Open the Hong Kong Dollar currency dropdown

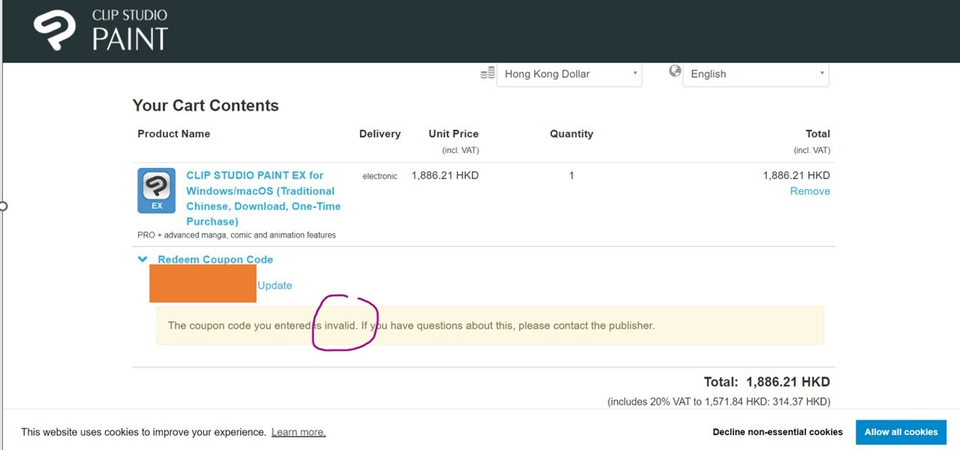coord(569,74)
